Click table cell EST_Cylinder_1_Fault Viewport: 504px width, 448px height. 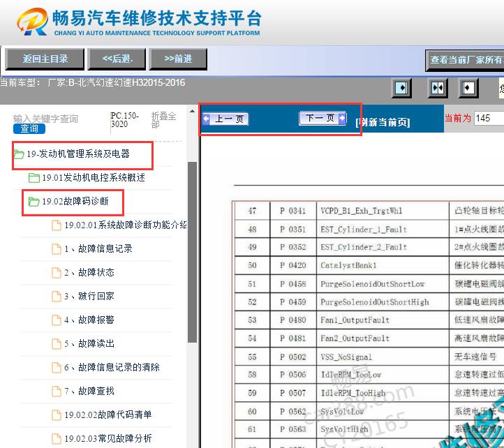383,229
